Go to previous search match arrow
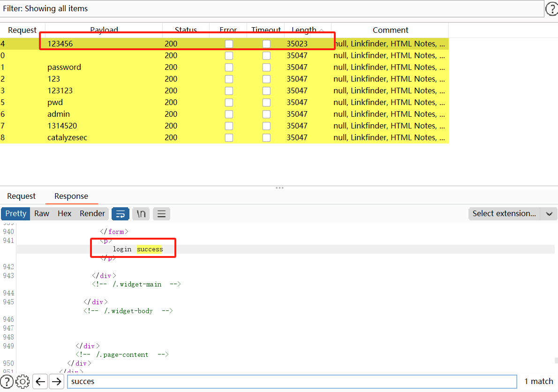Image resolution: width=558 pixels, height=392 pixels. [x=40, y=382]
